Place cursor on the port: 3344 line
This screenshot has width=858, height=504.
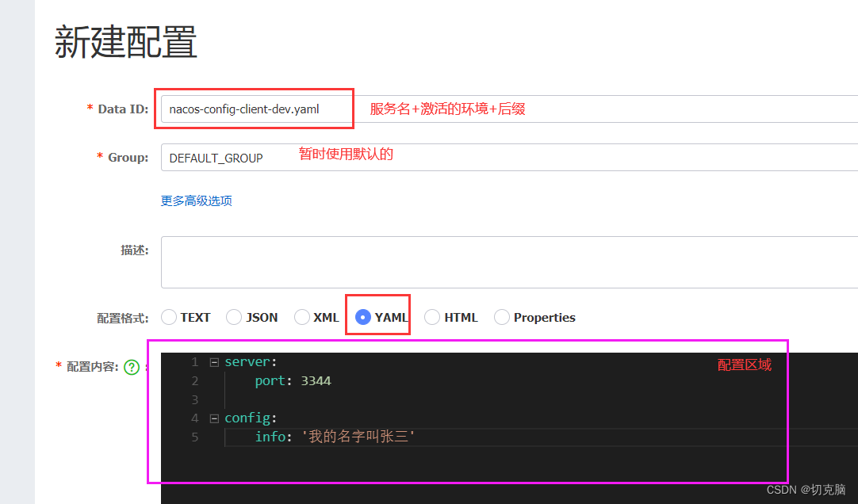click(293, 380)
